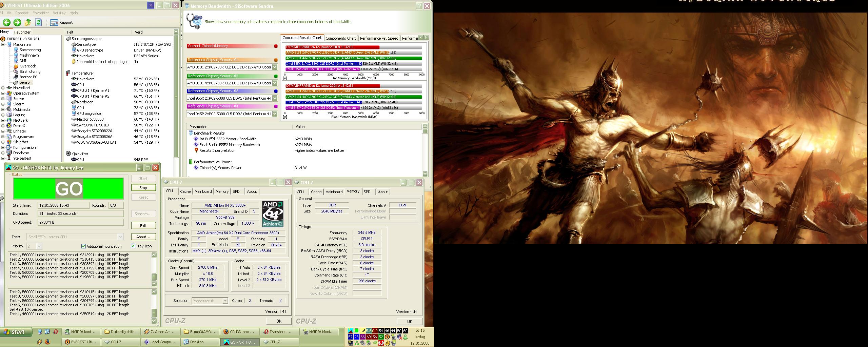Viewport: 868px width, 347px height.
Task: Select DMI in the EVEREST tree
Action: pyautogui.click(x=23, y=61)
